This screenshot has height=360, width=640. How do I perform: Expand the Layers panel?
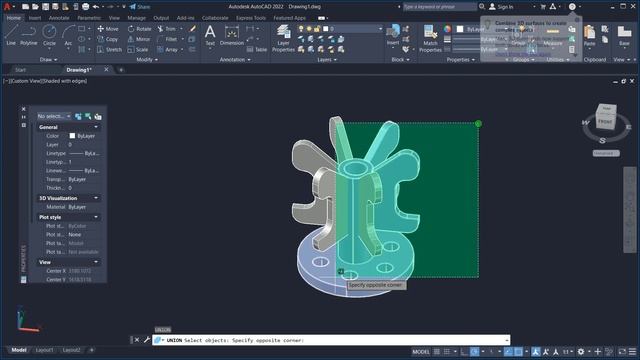point(327,60)
